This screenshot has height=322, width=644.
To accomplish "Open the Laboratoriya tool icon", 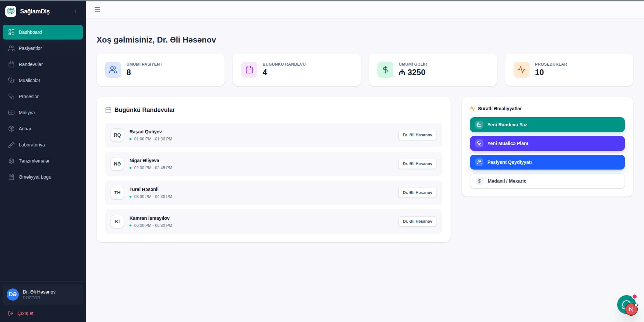I will (11, 145).
